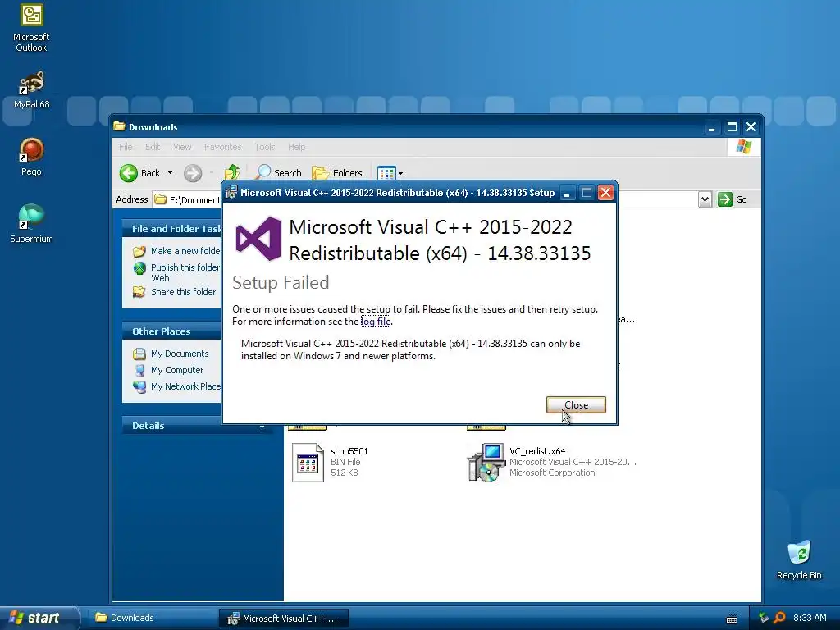Select the scph5501 file name
840x630 pixels.
(x=349, y=451)
